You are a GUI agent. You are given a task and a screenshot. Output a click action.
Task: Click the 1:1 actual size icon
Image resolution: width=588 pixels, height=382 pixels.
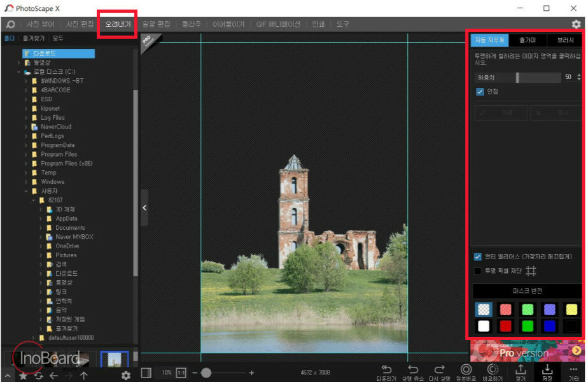[x=181, y=372]
